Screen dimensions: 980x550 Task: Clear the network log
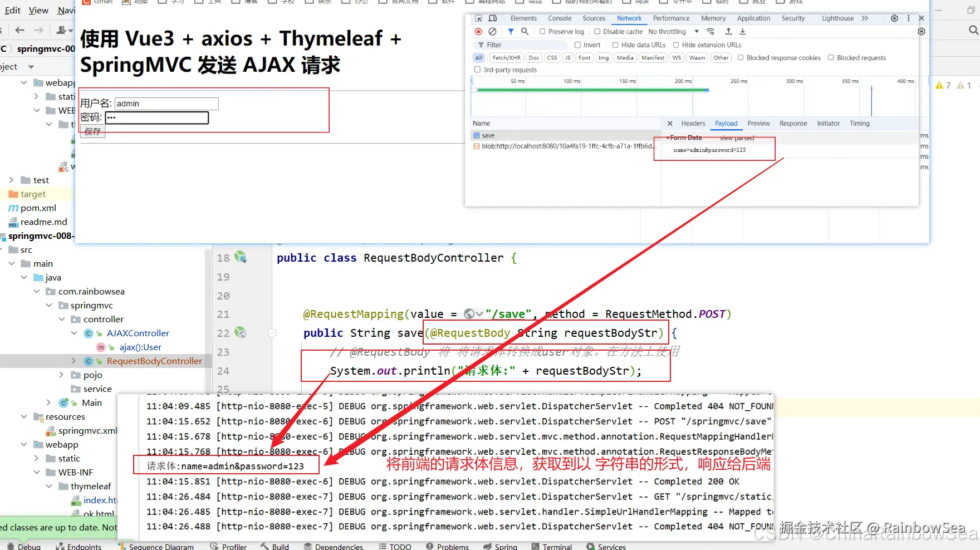(x=492, y=32)
